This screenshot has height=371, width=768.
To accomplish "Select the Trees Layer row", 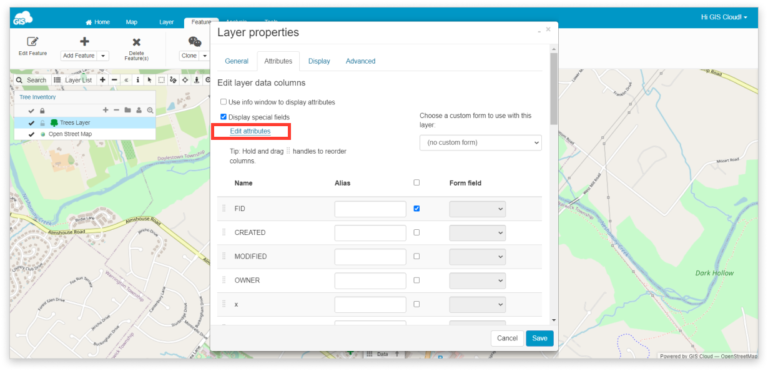I will (x=85, y=123).
